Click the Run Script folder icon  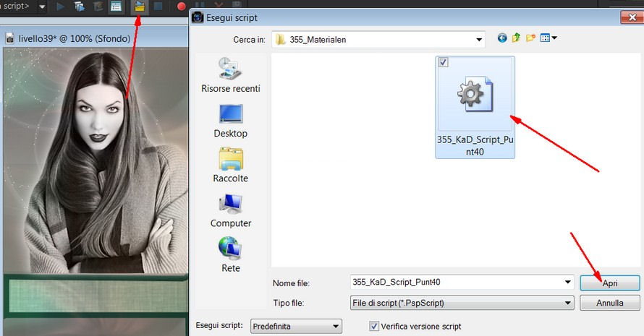140,7
